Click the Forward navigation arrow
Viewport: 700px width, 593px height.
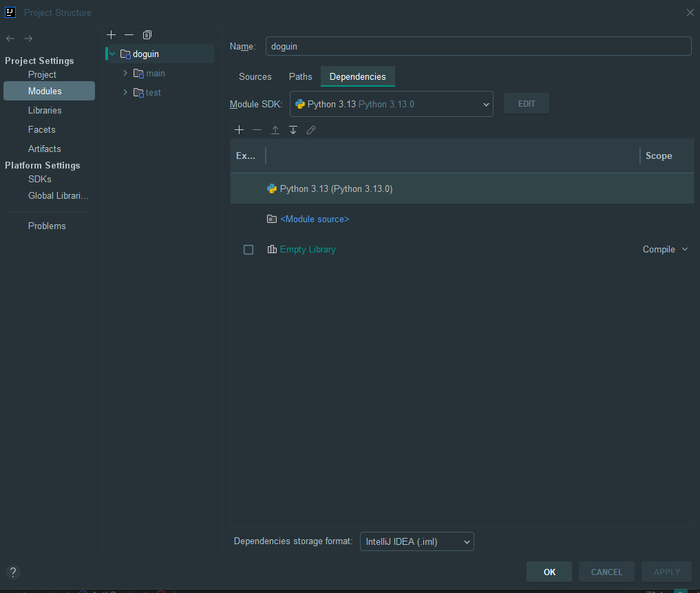(28, 39)
